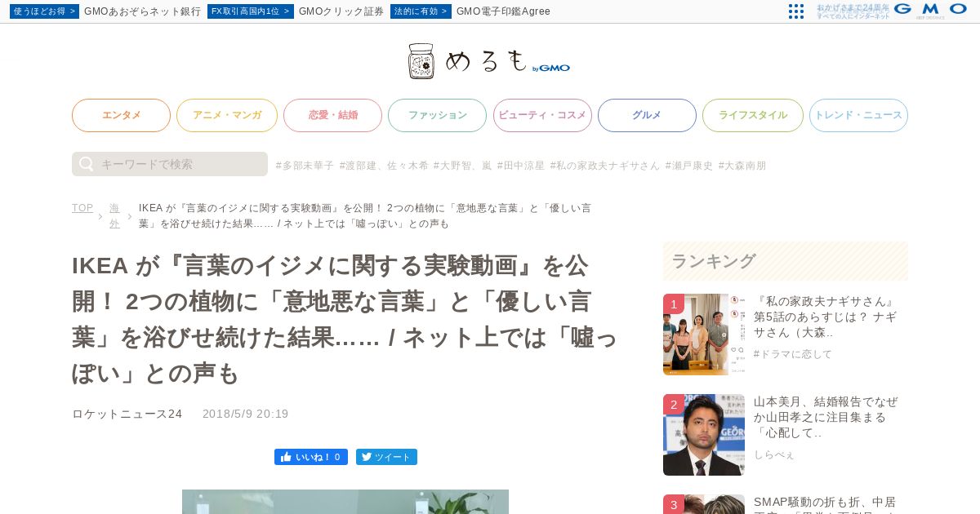Click the 法的に有効 badge

pyautogui.click(x=421, y=11)
